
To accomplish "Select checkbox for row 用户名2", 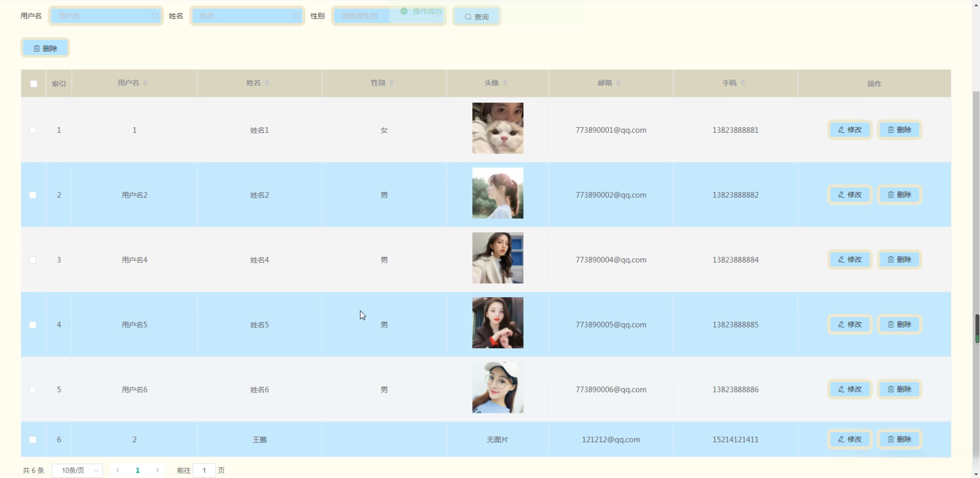I will point(33,195).
